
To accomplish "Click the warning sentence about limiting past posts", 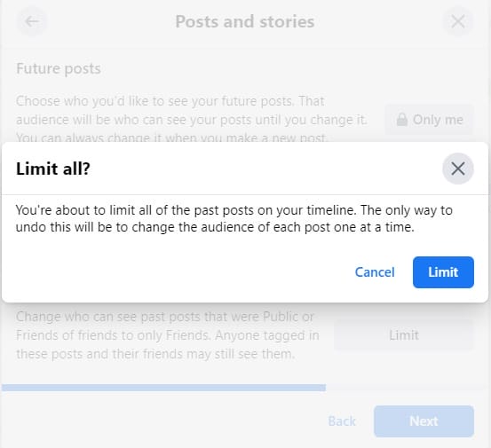I will click(x=234, y=219).
